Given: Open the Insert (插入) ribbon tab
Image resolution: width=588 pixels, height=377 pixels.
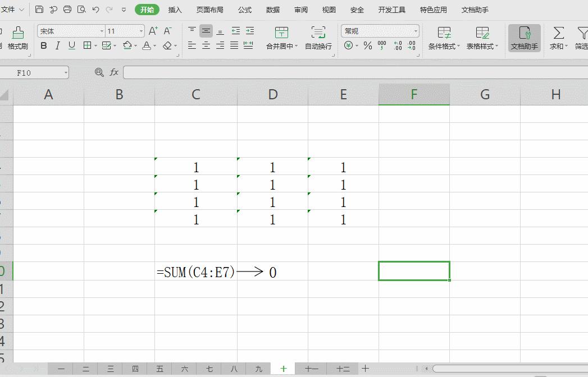Looking at the screenshot, I should click(x=175, y=10).
